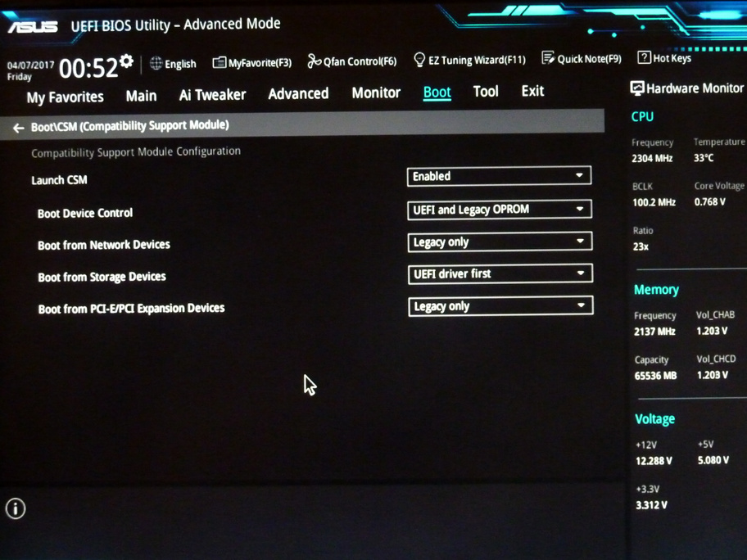The image size is (747, 560).
Task: Select the Boot tab
Action: (437, 92)
